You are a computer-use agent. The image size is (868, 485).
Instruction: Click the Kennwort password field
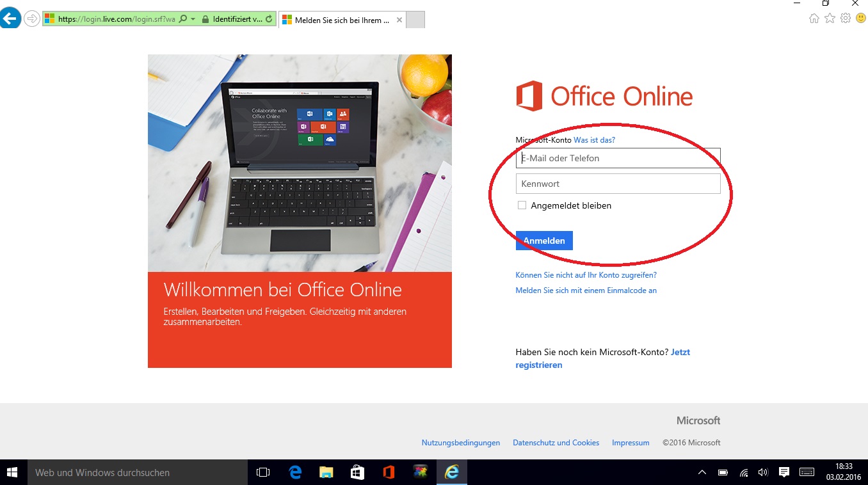(618, 184)
